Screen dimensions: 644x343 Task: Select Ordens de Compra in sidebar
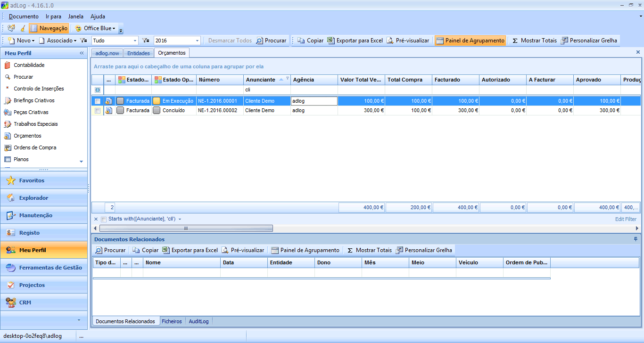coord(35,147)
